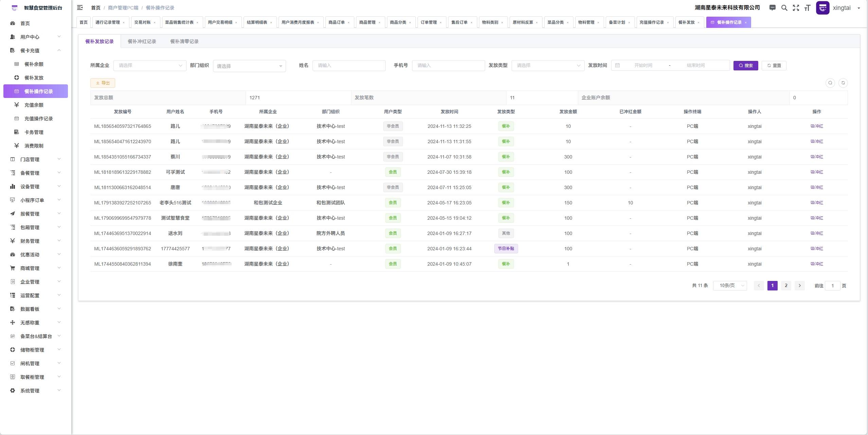Image resolution: width=868 pixels, height=435 pixels.
Task: Click the next page arrow
Action: pos(799,286)
